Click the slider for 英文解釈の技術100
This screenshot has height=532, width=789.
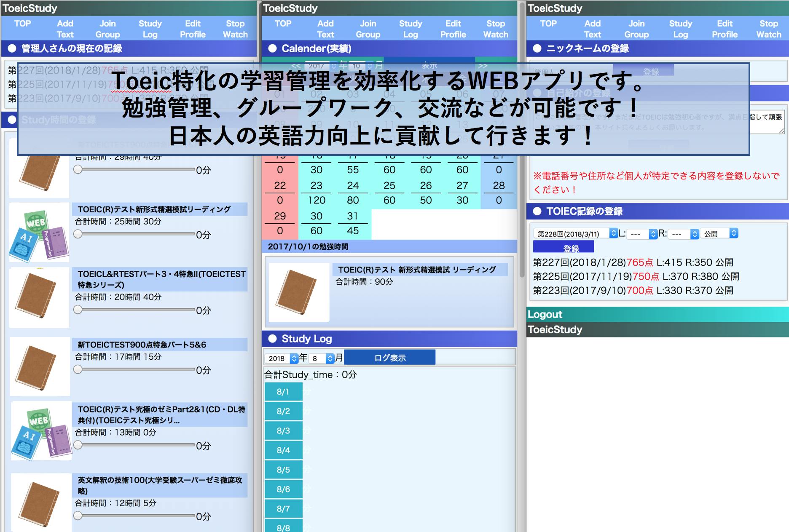tap(134, 516)
